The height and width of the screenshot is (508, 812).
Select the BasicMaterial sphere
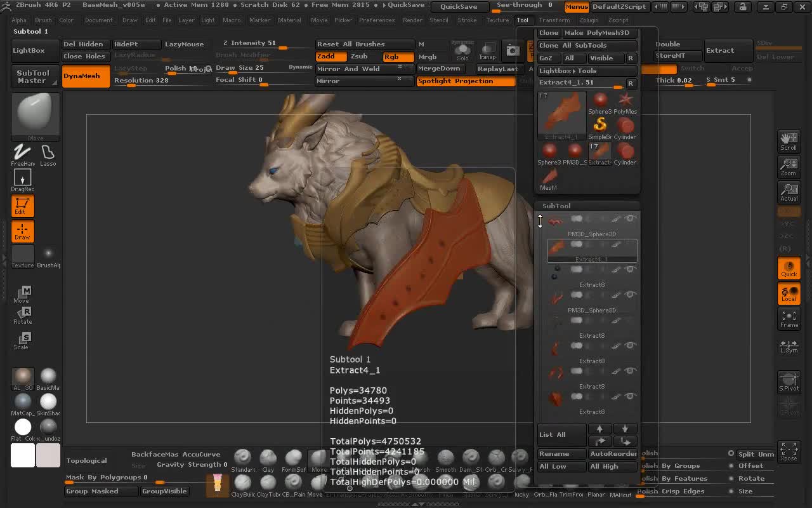(48, 378)
